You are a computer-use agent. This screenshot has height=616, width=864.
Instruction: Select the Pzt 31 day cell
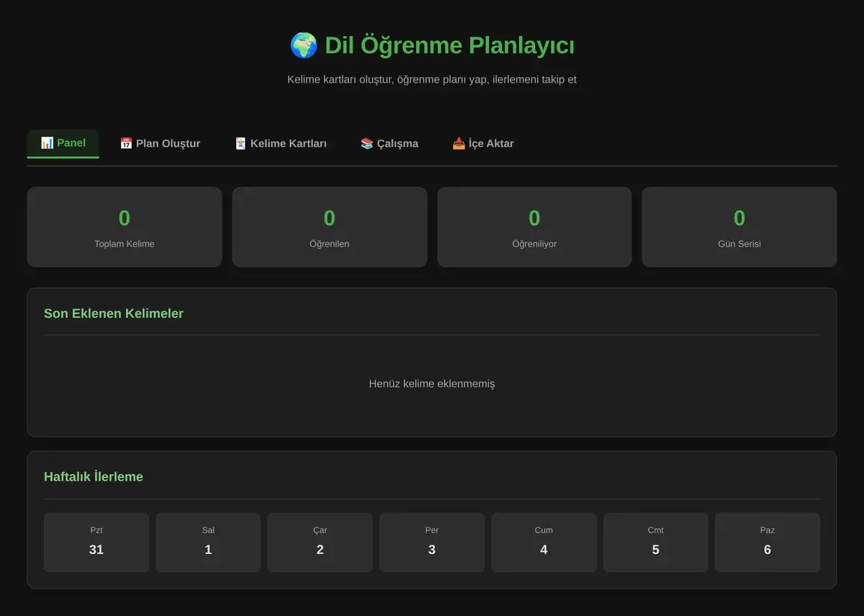[96, 543]
